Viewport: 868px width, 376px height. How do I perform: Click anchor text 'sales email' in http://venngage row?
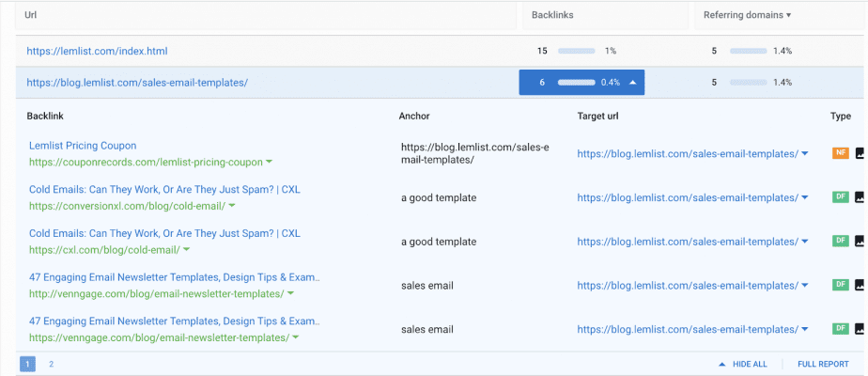[426, 286]
